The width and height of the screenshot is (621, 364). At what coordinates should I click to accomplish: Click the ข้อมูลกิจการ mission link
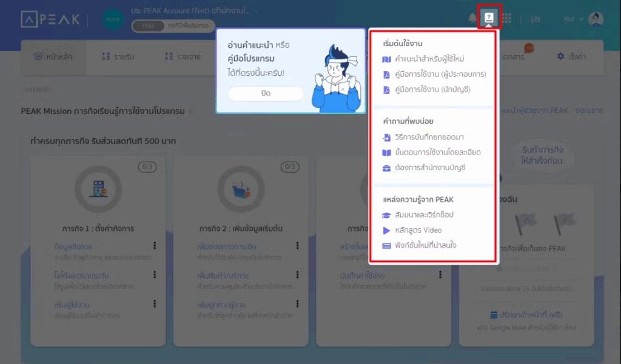click(73, 247)
